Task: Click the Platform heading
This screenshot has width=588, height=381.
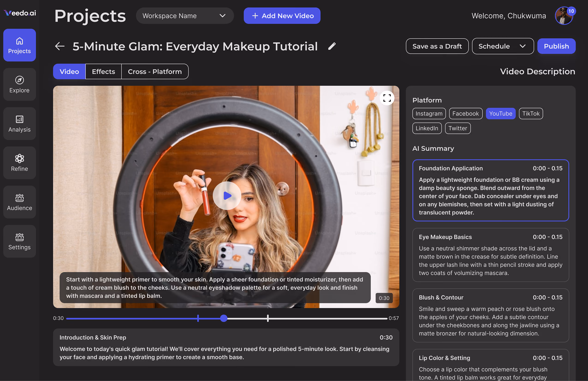Action: (x=427, y=100)
